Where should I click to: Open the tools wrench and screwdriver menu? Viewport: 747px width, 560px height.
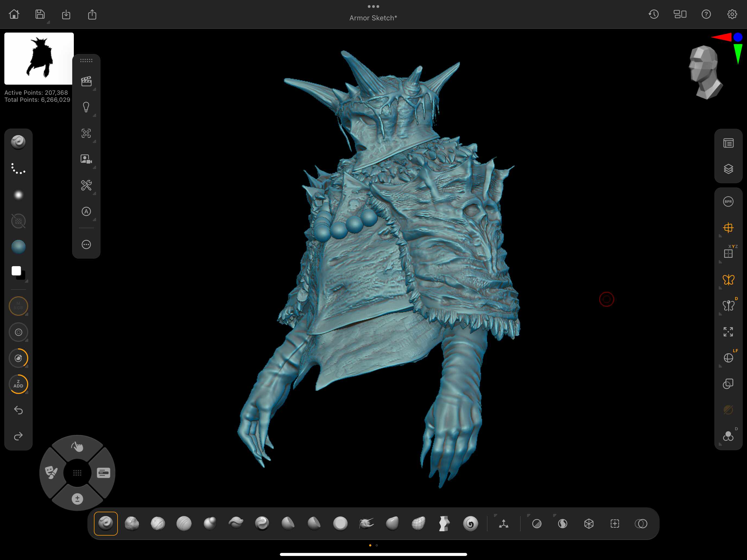pos(86,185)
